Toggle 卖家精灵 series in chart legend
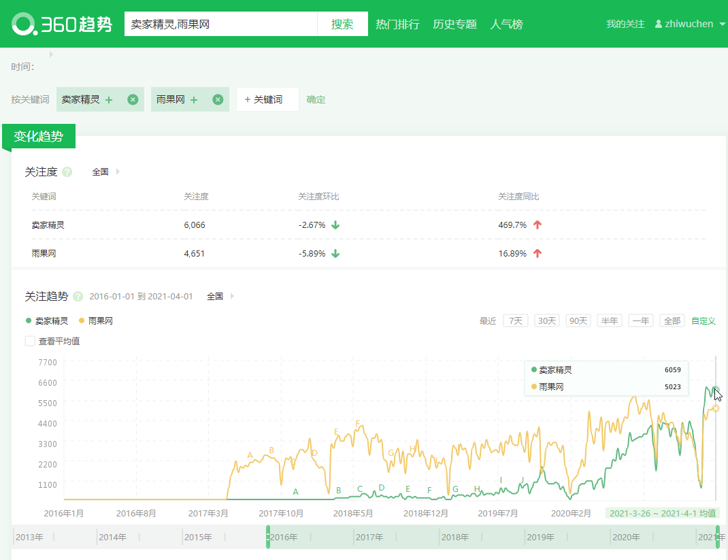Image resolution: width=728 pixels, height=560 pixels. coord(48,320)
